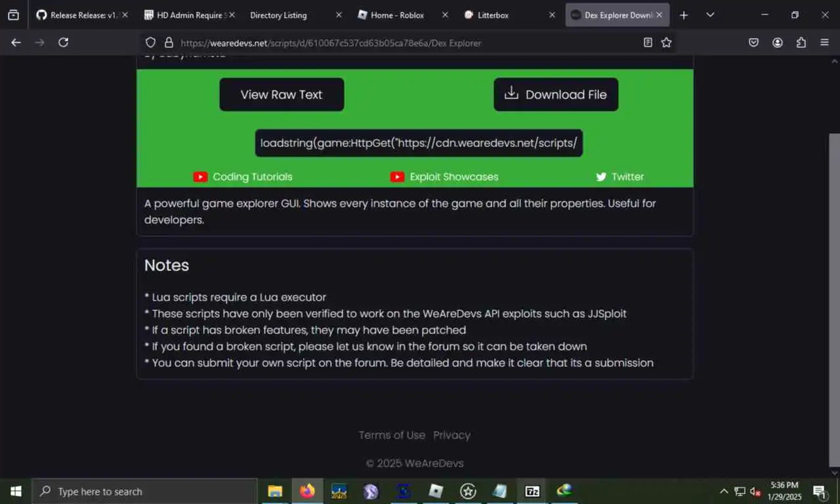Open the Firefox View icon in tab bar
Screen dimensions: 840x504
pyautogui.click(x=13, y=14)
